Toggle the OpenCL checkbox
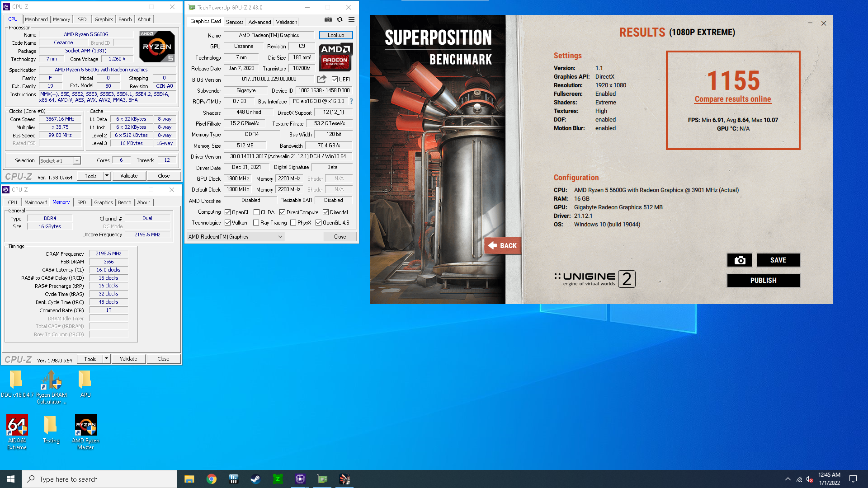This screenshot has width=868, height=488. pos(227,212)
